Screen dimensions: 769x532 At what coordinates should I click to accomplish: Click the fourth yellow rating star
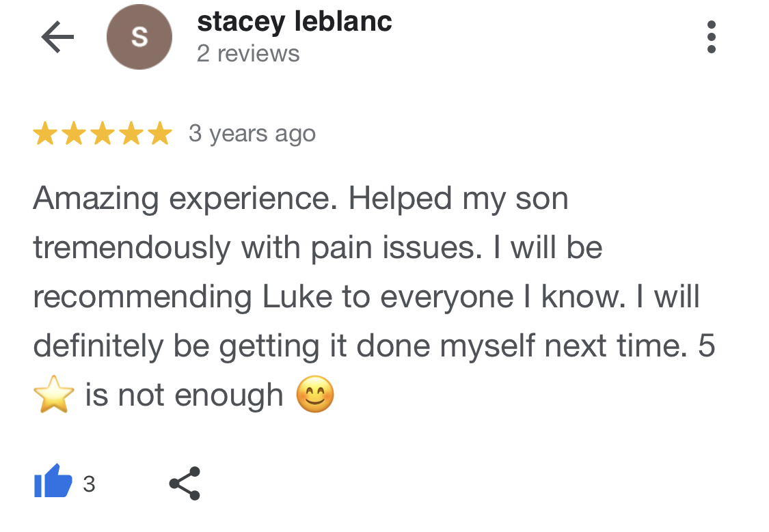[x=132, y=133]
